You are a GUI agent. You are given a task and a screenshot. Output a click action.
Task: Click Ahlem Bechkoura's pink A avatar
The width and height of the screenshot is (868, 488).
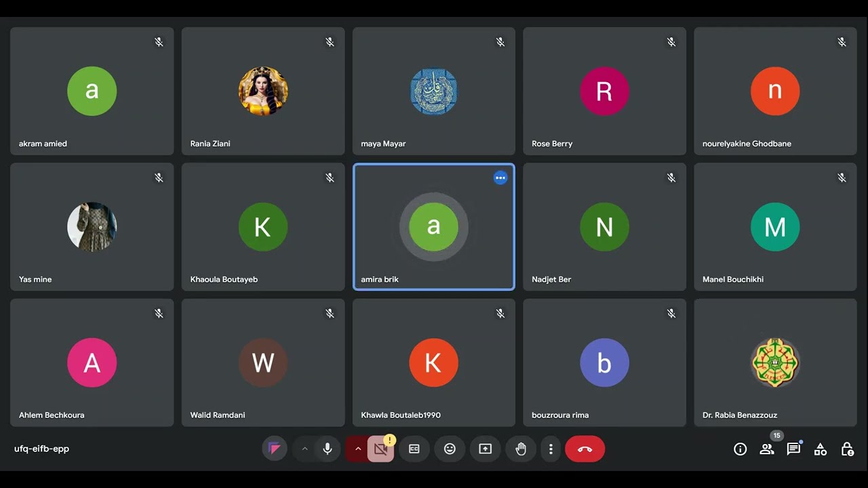tap(92, 363)
